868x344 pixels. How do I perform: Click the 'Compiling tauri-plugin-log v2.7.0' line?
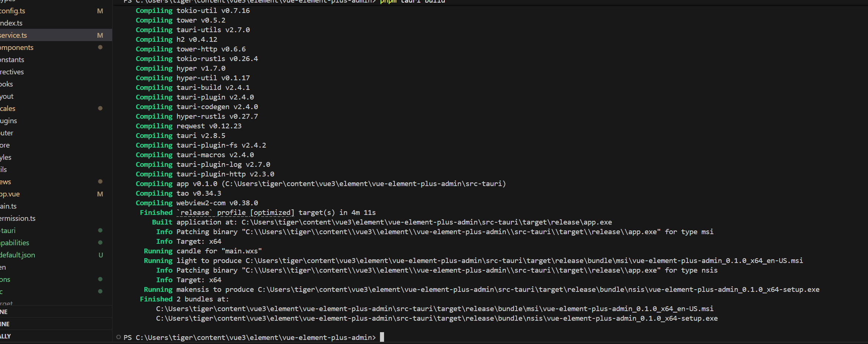pos(203,165)
